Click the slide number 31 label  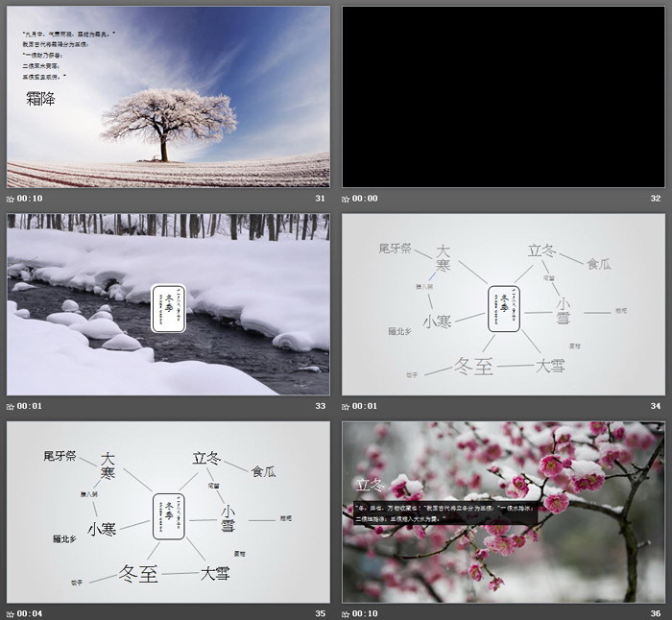pos(321,199)
